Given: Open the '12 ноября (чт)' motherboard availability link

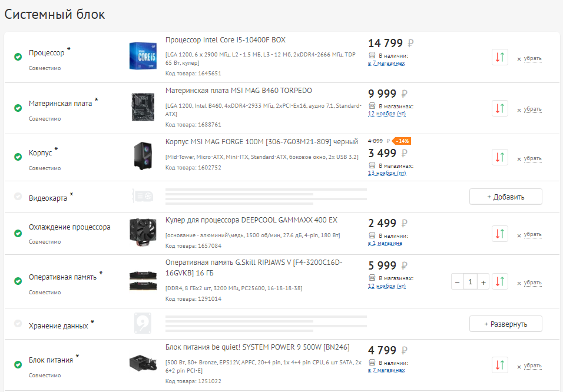Looking at the screenshot, I should (x=386, y=114).
